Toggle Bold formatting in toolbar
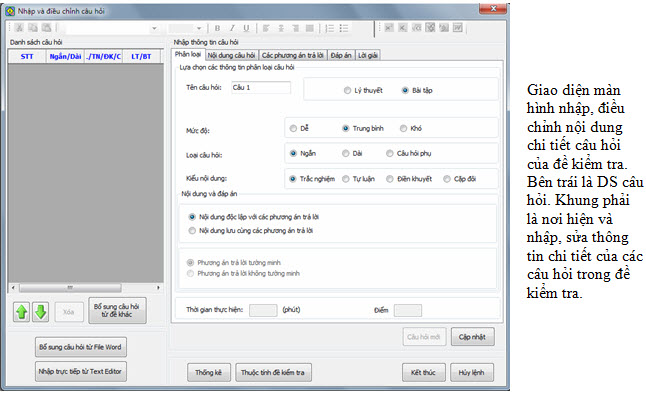The image size is (646, 393). click(x=217, y=28)
